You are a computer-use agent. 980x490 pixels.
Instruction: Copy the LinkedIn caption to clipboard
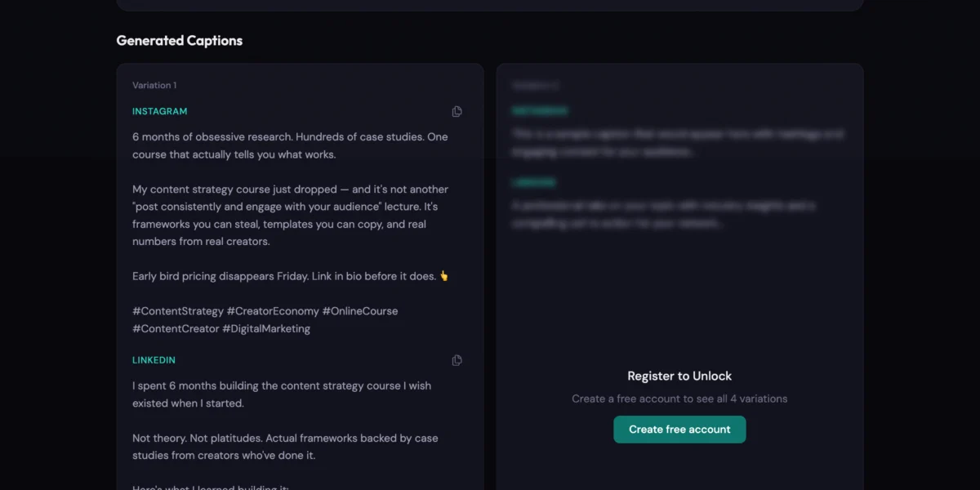(x=457, y=360)
